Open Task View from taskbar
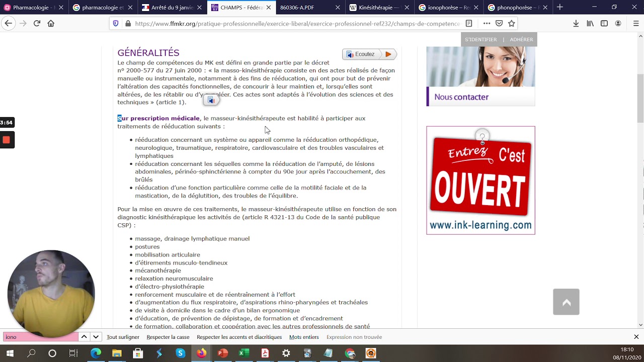Screen dimensions: 644x362 (x=73, y=353)
